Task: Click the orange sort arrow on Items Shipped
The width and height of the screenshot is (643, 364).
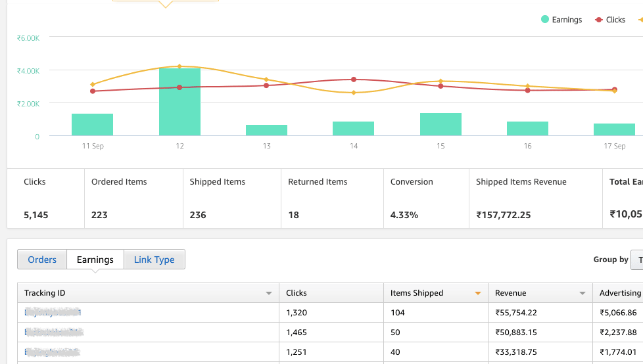Action: [478, 293]
